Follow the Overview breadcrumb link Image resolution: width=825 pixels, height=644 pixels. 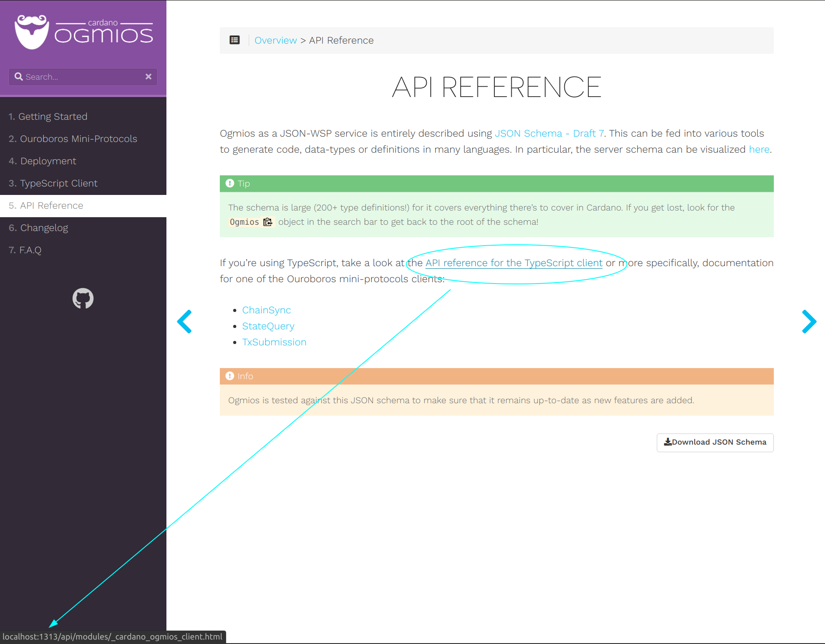coord(275,41)
